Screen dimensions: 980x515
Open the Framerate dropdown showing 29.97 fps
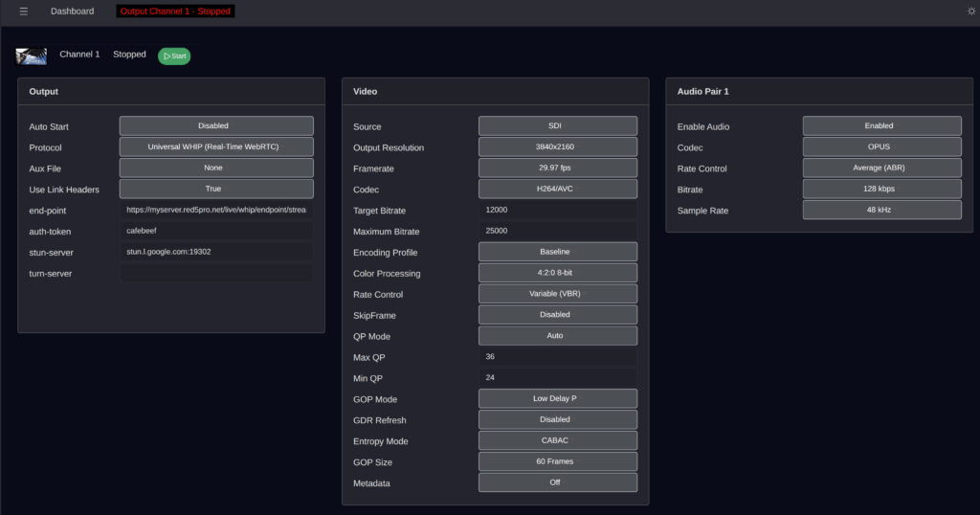click(558, 168)
